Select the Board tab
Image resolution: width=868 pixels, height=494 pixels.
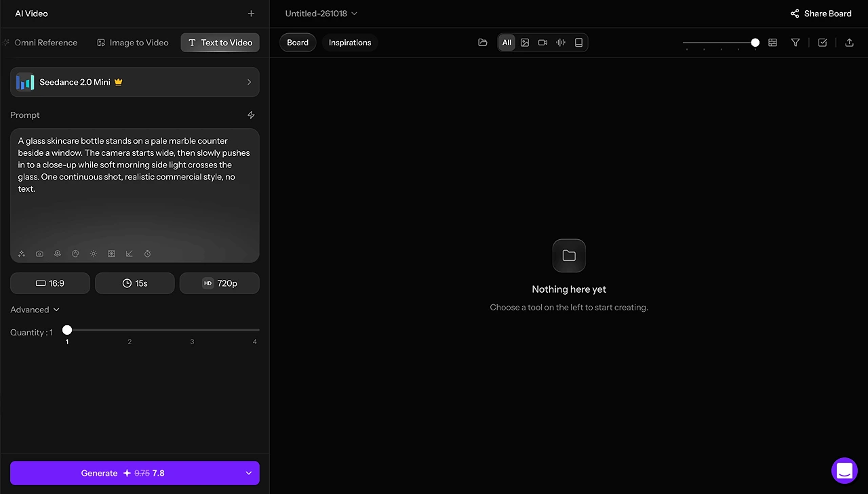(x=298, y=43)
